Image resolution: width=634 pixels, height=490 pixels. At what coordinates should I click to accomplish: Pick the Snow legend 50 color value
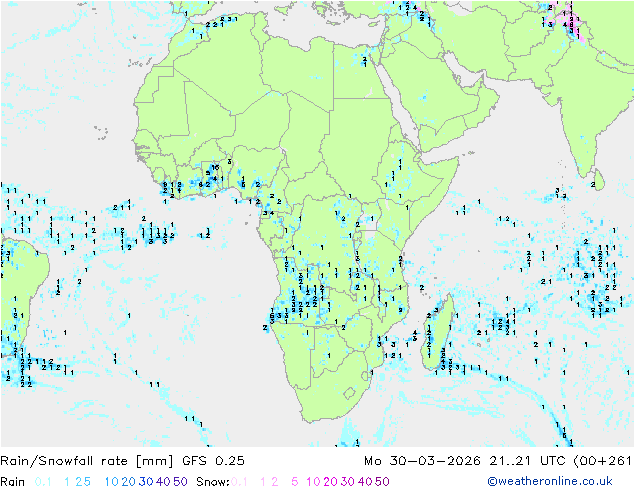(x=382, y=482)
